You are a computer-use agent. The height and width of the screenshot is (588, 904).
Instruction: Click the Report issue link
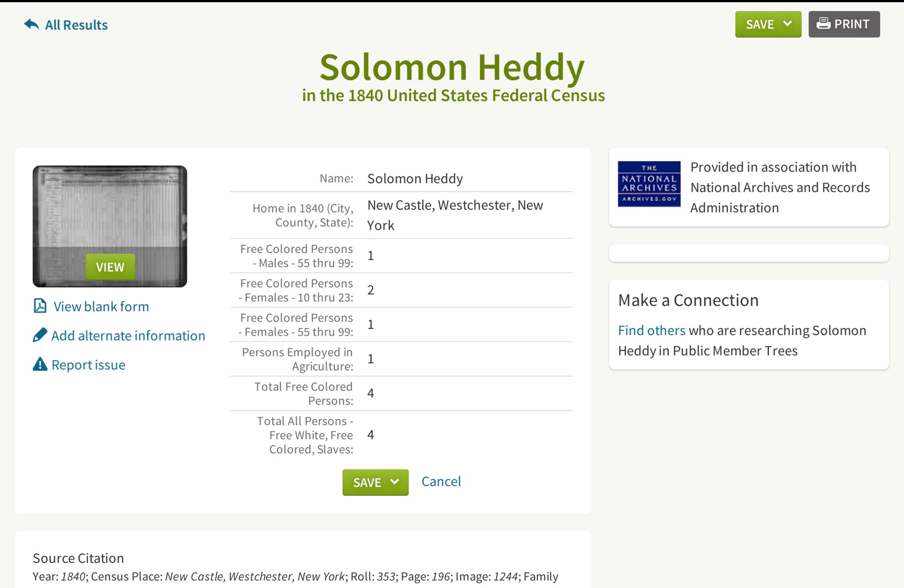point(88,365)
